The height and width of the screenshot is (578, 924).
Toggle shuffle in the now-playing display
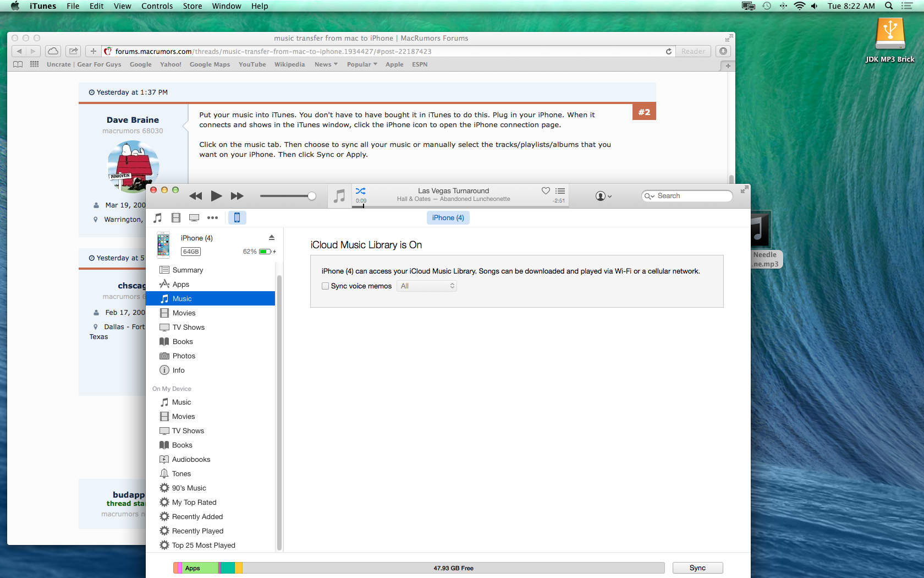pyautogui.click(x=360, y=191)
